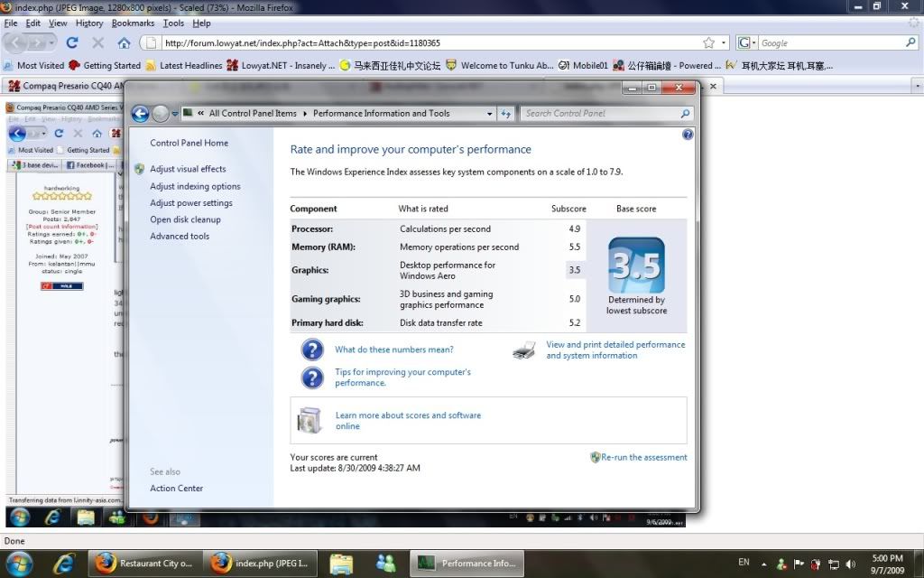Open the Firefox Tools menu
This screenshot has width=924, height=578.
[x=173, y=23]
